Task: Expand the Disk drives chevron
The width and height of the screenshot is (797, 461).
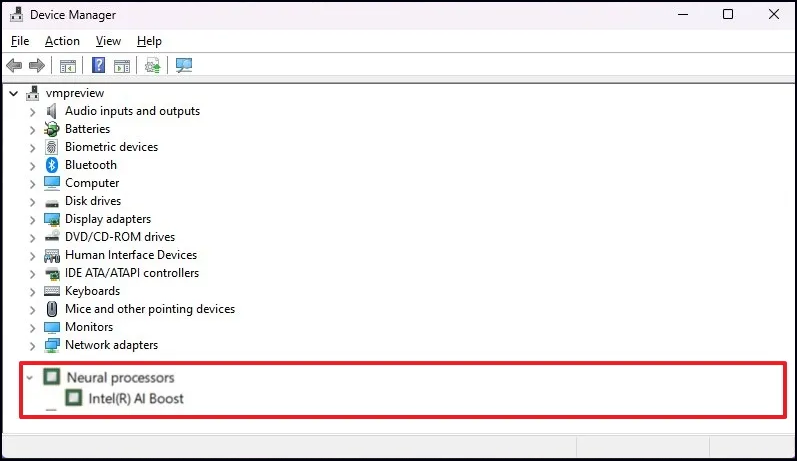Action: 33,202
